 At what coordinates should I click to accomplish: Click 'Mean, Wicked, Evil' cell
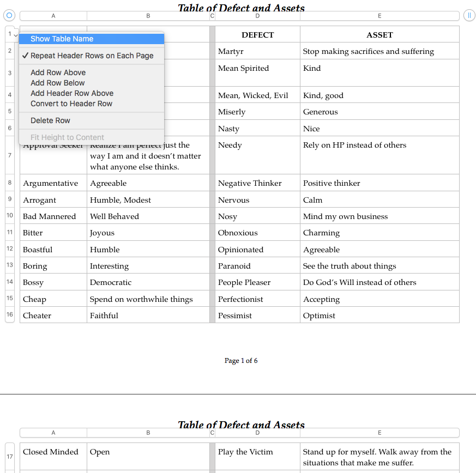coord(257,95)
